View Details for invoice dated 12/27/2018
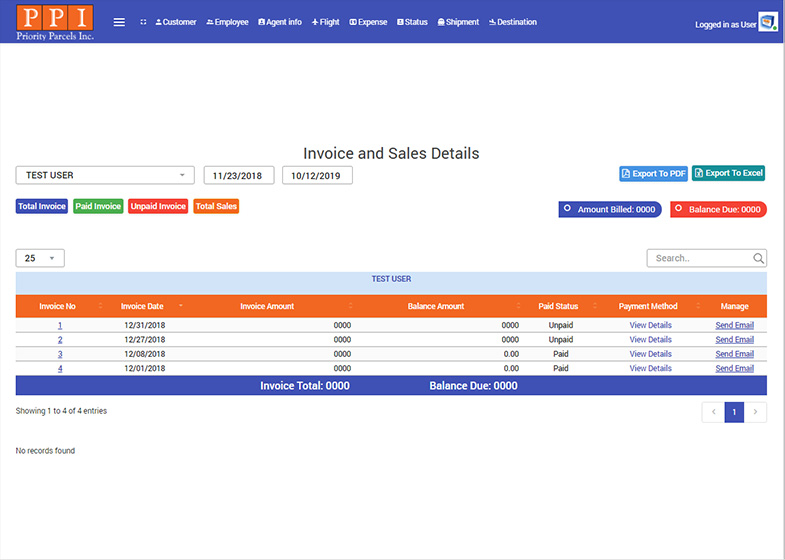This screenshot has width=785, height=560. [650, 340]
